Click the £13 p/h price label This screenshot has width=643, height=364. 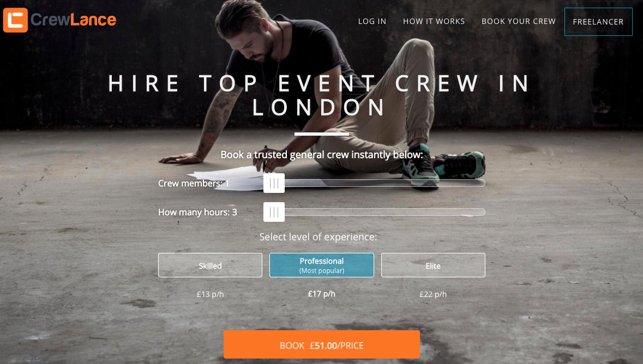click(x=210, y=294)
